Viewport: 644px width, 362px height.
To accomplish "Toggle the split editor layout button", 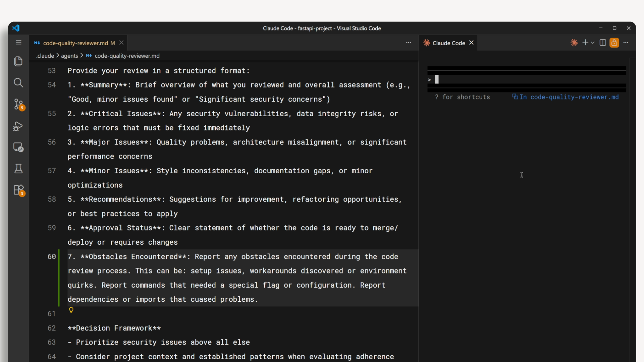I will coord(603,43).
